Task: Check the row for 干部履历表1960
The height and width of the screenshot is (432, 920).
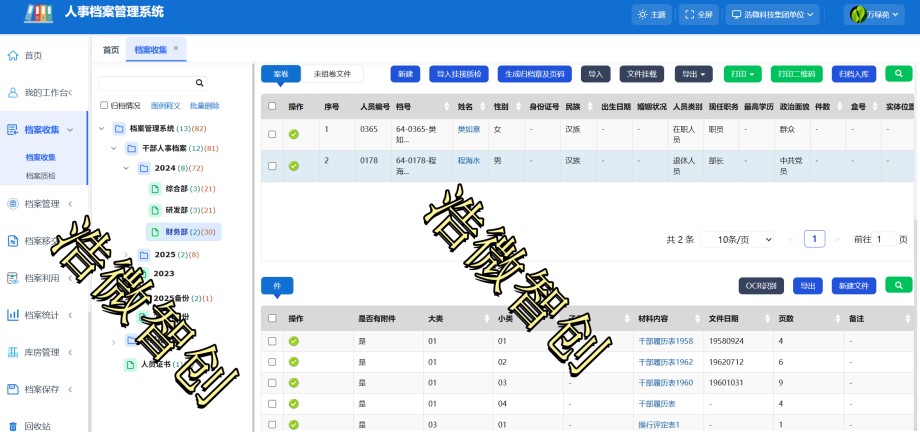Action: coord(272,383)
